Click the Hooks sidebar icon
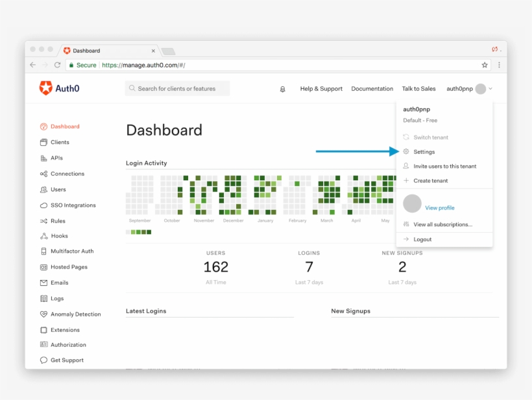532x400 pixels. 43,236
